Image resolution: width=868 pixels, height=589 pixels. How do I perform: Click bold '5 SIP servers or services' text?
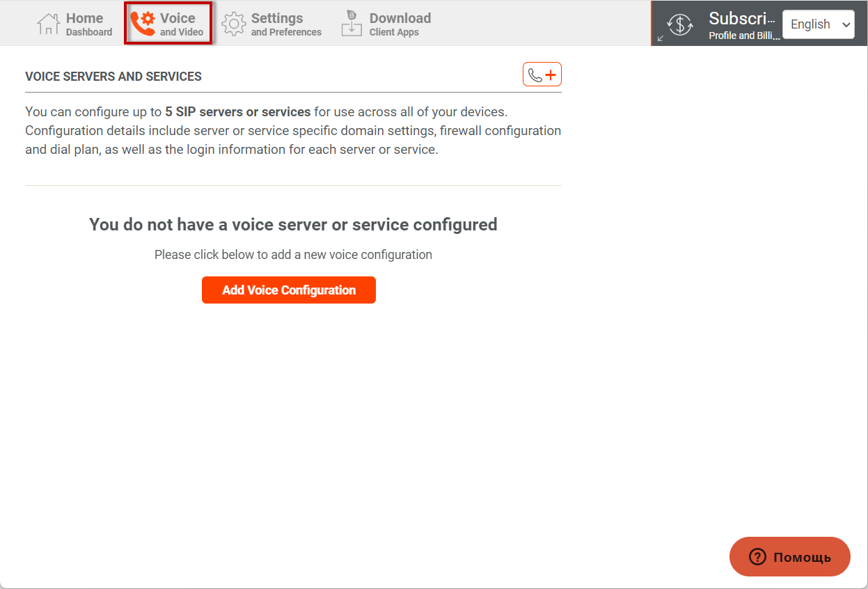[x=237, y=111]
